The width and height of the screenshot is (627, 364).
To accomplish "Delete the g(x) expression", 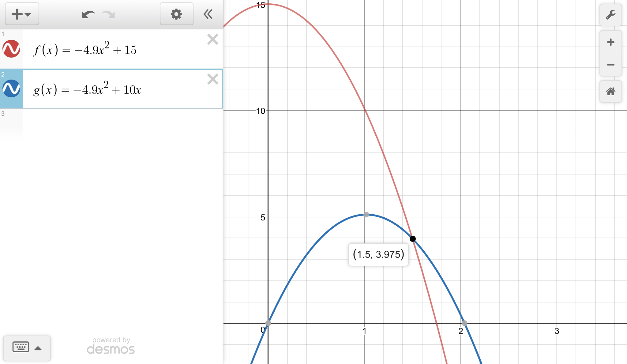I will (x=212, y=79).
